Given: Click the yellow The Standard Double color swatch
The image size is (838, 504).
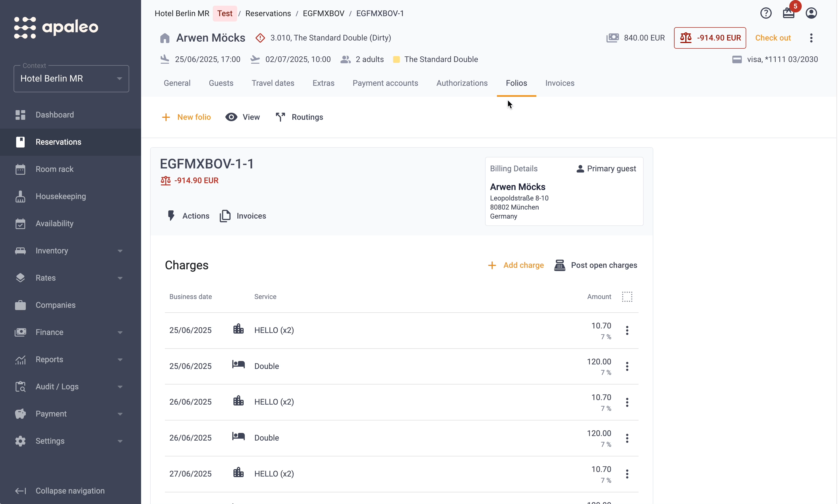Looking at the screenshot, I should coord(396,59).
